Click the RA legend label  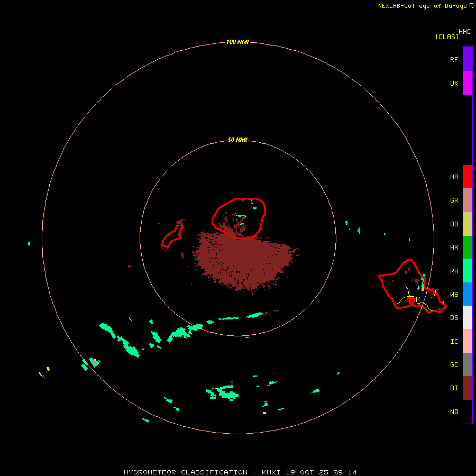click(454, 271)
